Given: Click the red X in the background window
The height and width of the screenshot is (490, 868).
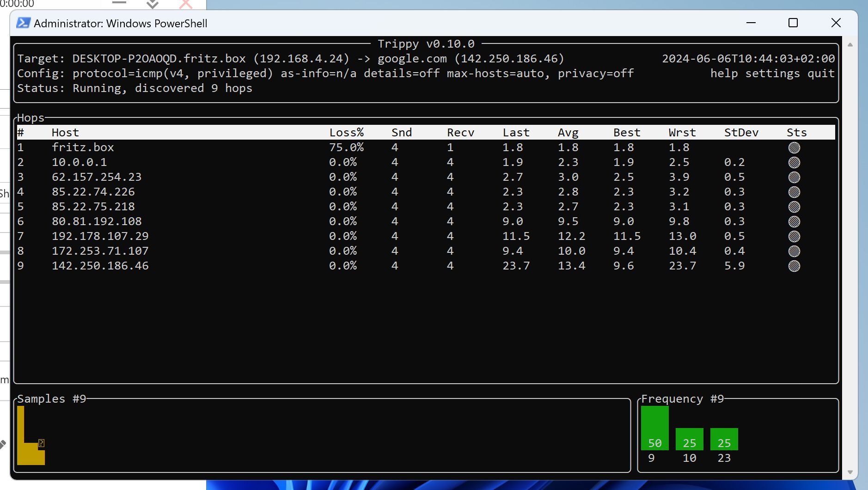Looking at the screenshot, I should [186, 4].
